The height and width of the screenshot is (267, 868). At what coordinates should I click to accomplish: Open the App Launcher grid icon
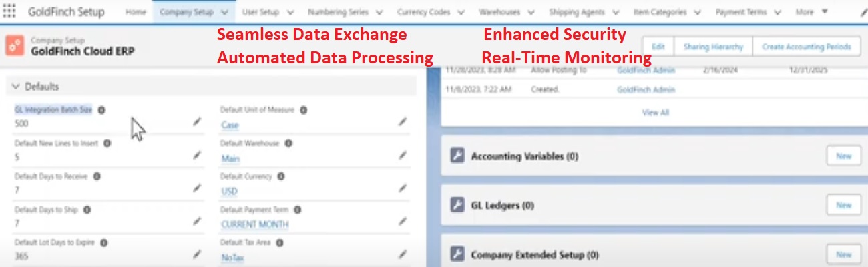[x=9, y=12]
